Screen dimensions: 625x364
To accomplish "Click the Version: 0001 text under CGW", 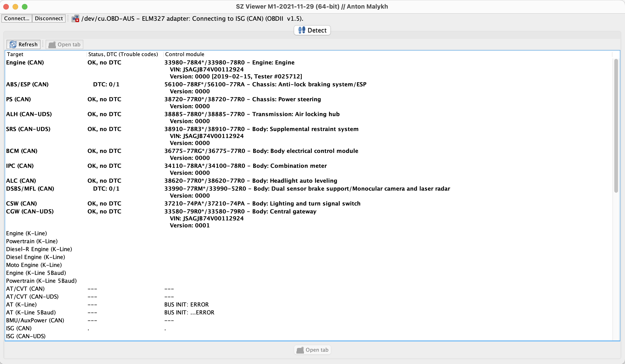I will click(190, 226).
